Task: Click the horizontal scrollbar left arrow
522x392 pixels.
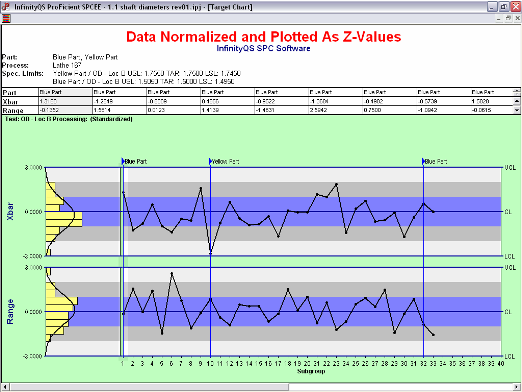Action: [5, 387]
